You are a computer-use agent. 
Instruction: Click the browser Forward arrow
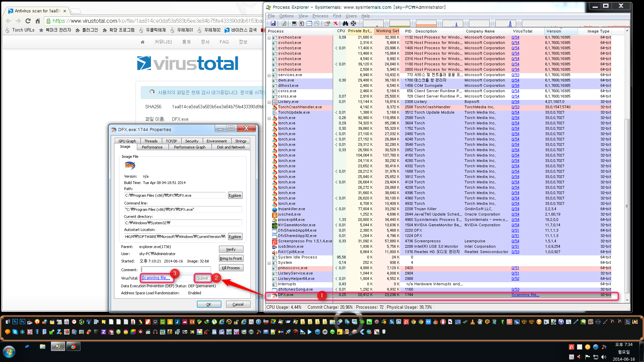[x=18, y=21]
